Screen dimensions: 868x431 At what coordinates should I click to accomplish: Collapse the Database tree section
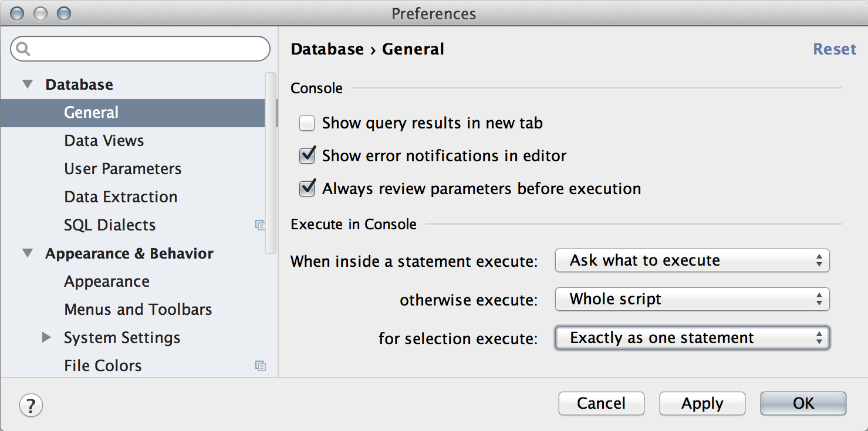28,84
